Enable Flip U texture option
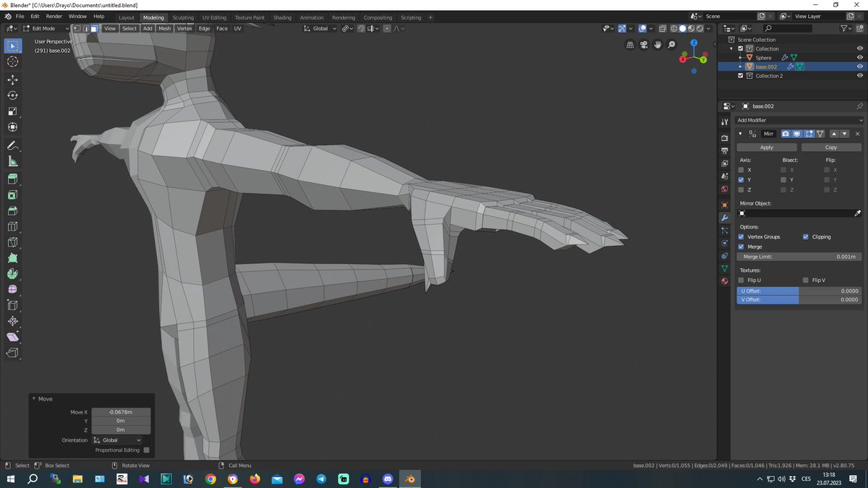868x488 pixels. click(741, 280)
